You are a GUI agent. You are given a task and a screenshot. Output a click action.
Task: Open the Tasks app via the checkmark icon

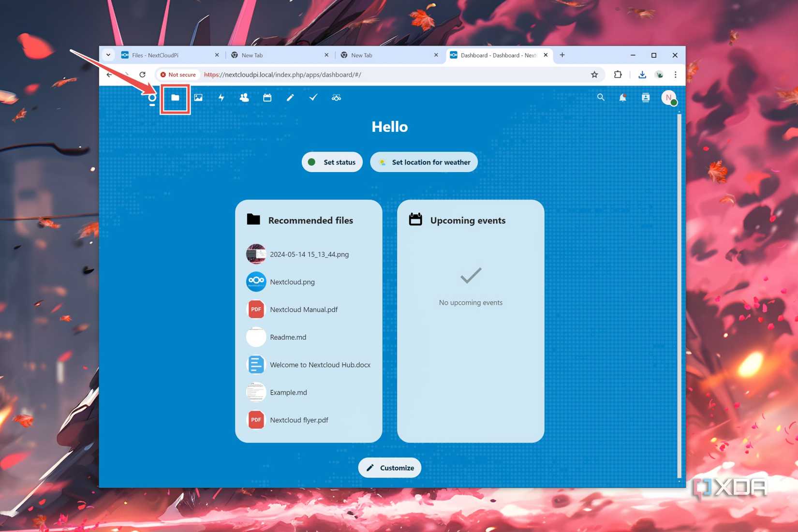click(313, 97)
